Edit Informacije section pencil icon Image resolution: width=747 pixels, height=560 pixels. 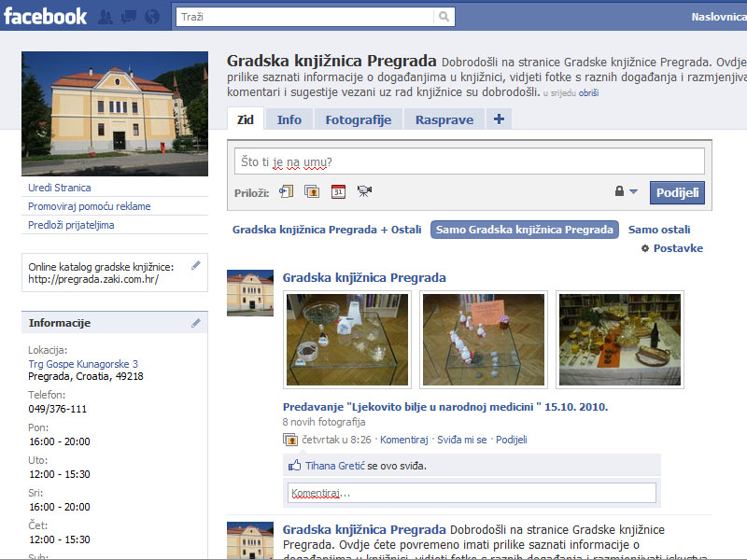(x=196, y=323)
